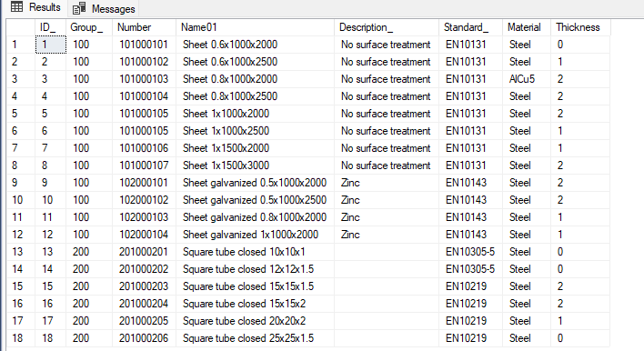The image size is (644, 351).
Task: Select row header number 1
Action: pos(21,45)
